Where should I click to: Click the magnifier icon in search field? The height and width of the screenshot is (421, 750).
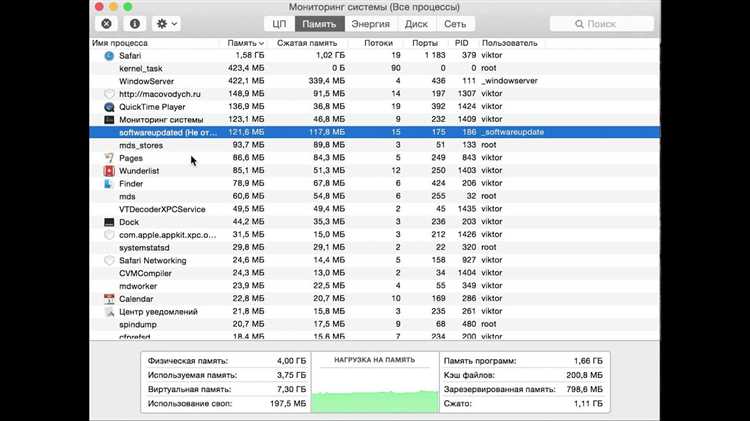coord(579,24)
